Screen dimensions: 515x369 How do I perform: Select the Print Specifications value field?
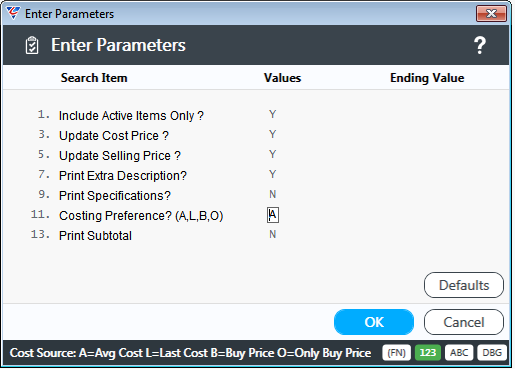(272, 195)
